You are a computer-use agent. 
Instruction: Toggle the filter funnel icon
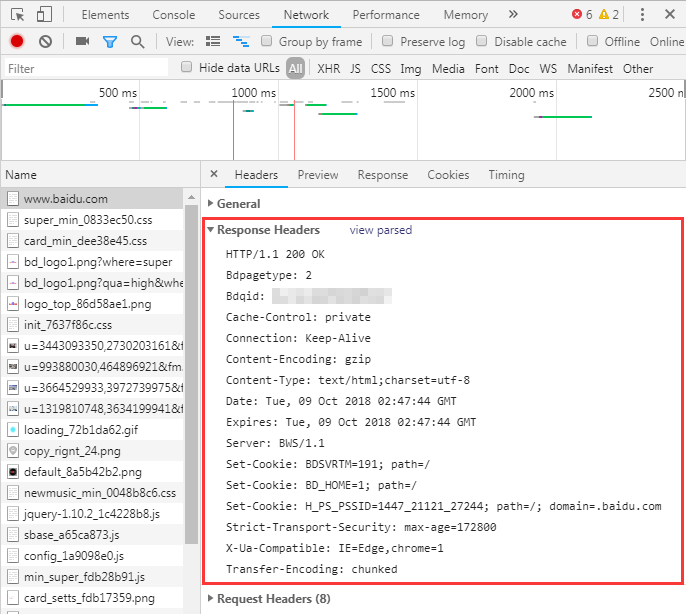coord(110,42)
